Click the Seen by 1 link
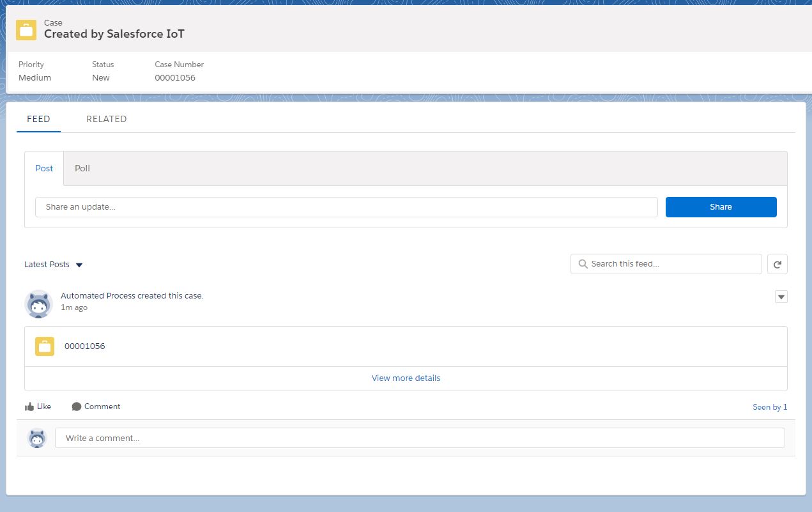Image resolution: width=812 pixels, height=512 pixels. [770, 407]
